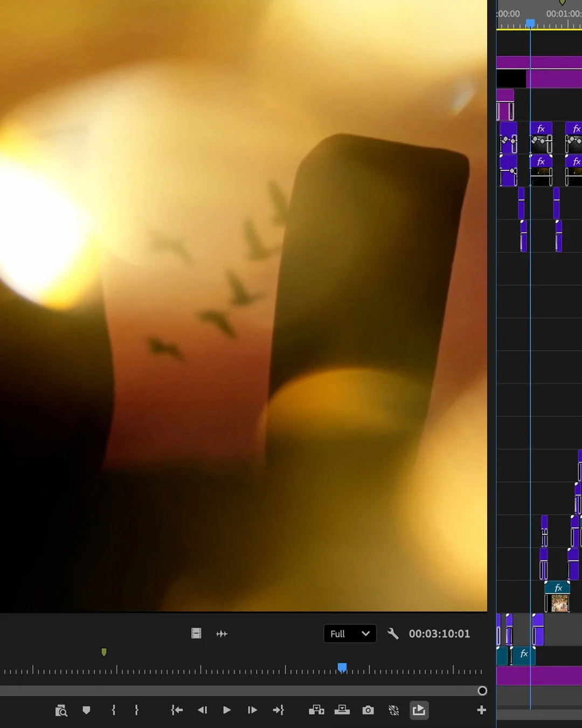Screen dimensions: 582x728
Task: Click the blue playhead on the timeline ruler
Action: coord(530,23)
